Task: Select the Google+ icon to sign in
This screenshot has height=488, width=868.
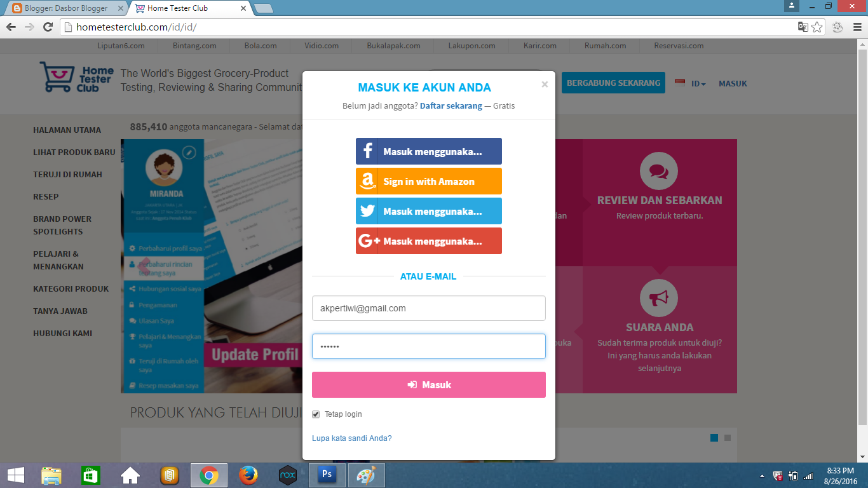Action: click(x=367, y=241)
